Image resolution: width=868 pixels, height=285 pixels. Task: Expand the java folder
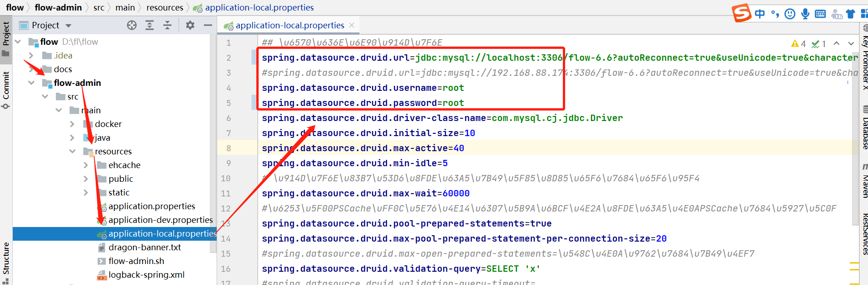point(73,137)
